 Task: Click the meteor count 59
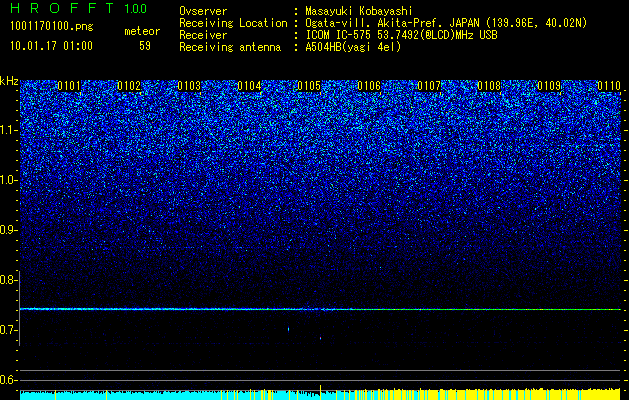tap(145, 46)
